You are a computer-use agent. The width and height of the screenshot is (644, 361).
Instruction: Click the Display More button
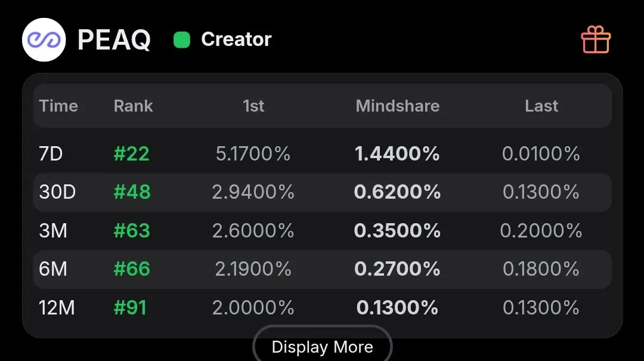click(323, 344)
